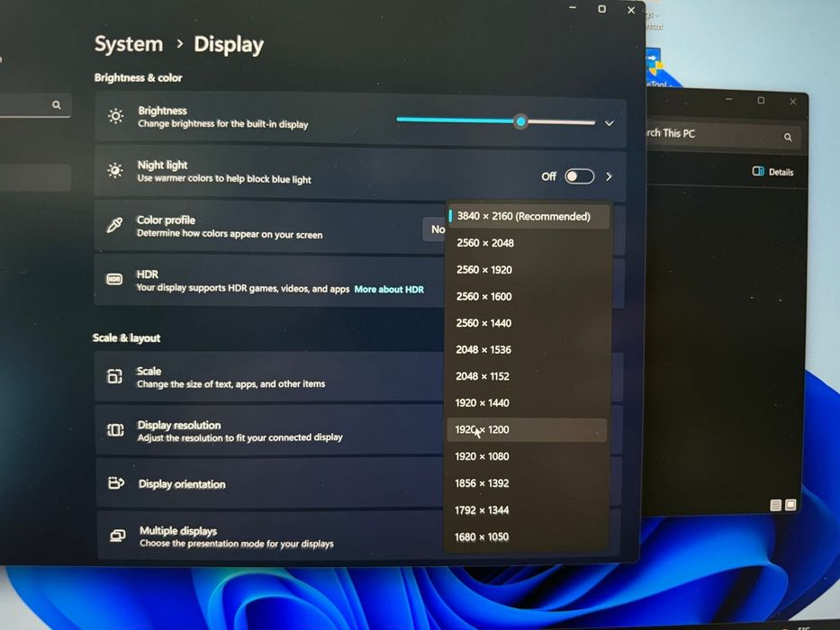Click the Display resolution row label
840x630 pixels.
[x=179, y=425]
